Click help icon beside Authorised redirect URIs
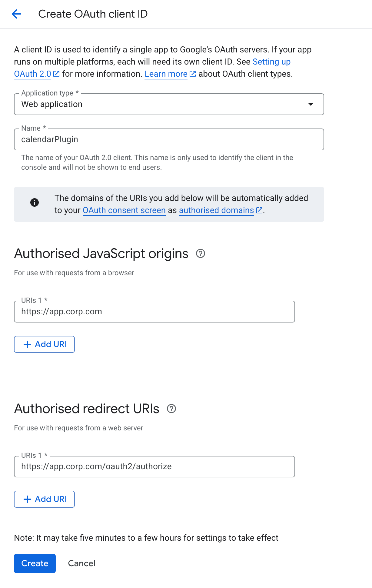 pyautogui.click(x=171, y=409)
